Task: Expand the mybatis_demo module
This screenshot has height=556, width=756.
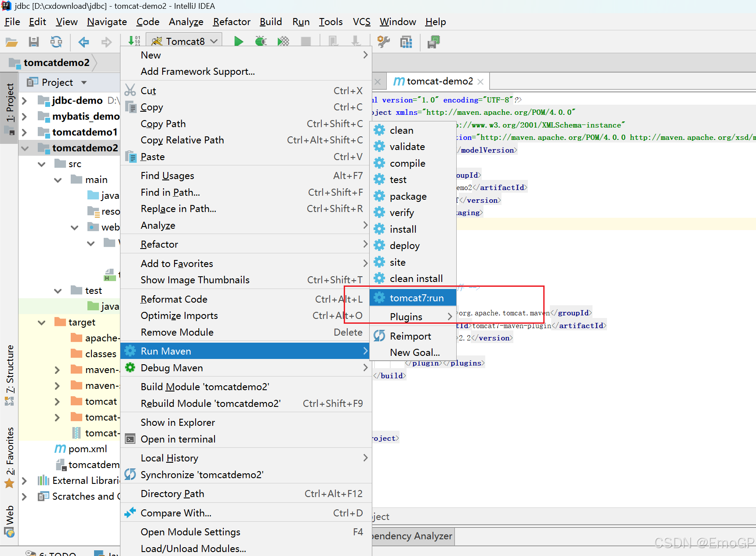Action: (25, 117)
